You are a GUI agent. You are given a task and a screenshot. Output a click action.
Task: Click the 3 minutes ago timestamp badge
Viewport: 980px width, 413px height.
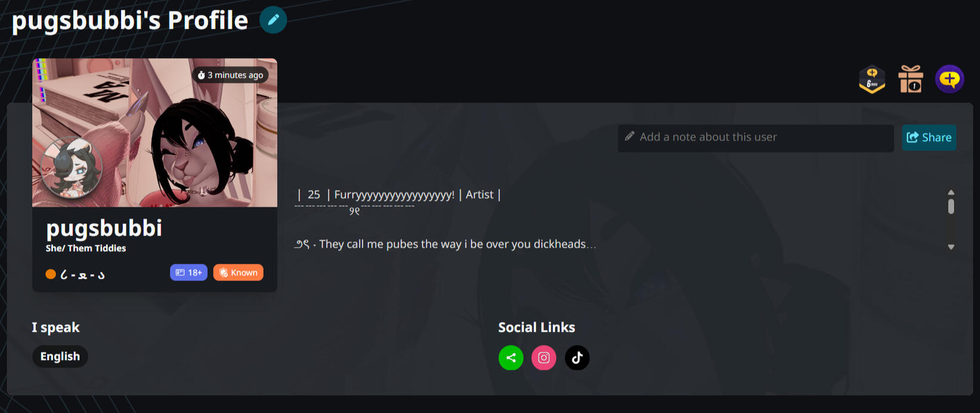click(230, 75)
